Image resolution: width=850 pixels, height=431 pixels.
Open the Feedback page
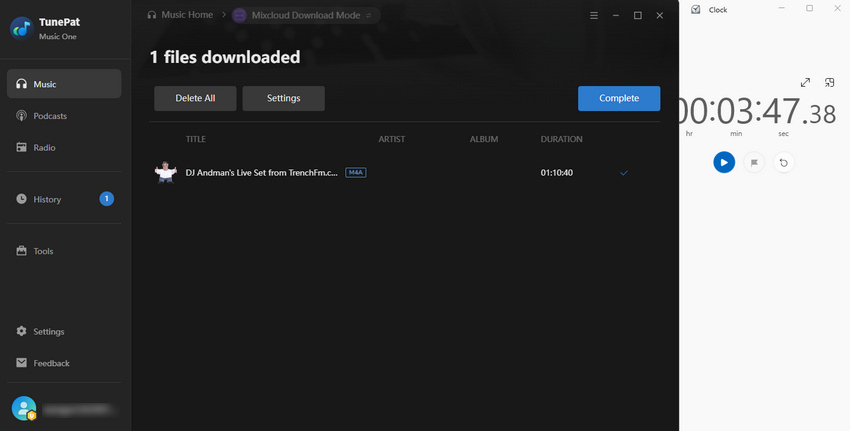pos(64,363)
